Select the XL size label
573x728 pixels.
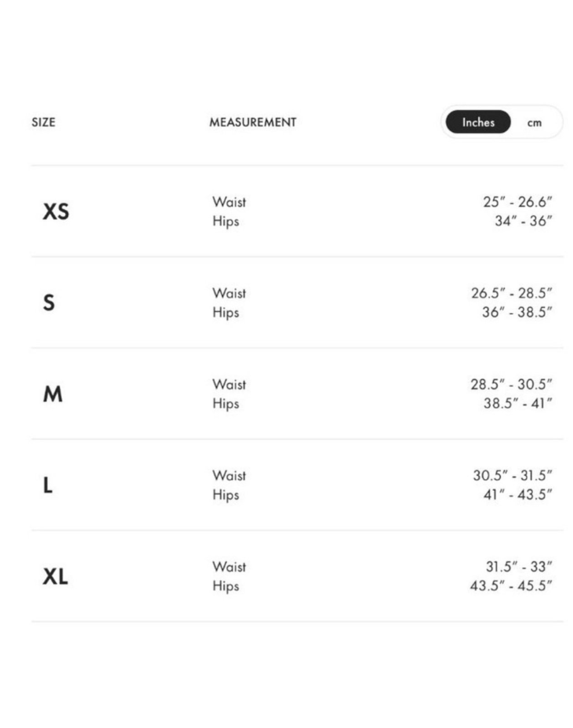coord(56,576)
